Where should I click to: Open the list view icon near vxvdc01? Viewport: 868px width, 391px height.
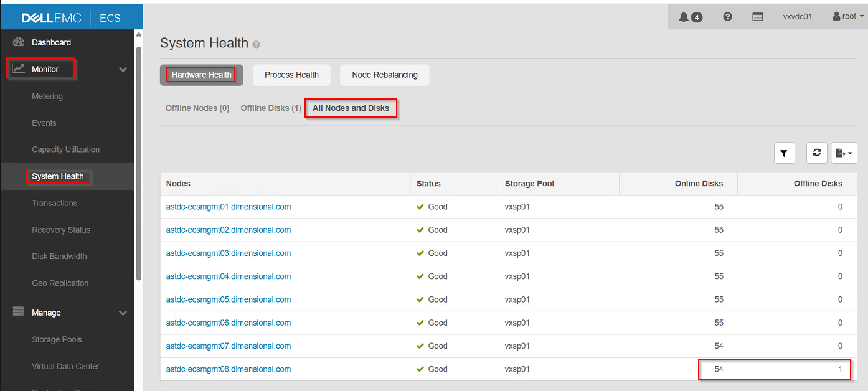pos(758,17)
